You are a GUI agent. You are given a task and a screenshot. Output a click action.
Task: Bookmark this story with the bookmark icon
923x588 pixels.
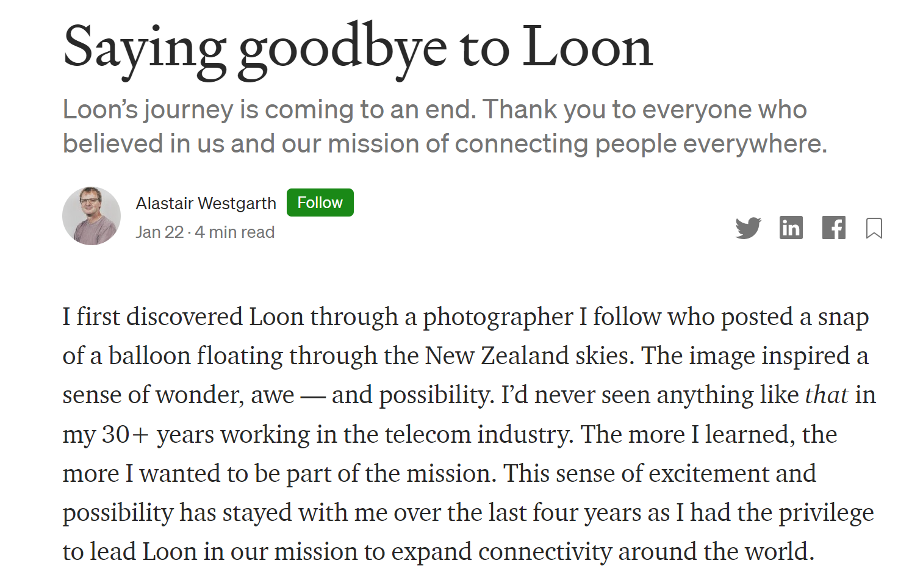pos(874,228)
